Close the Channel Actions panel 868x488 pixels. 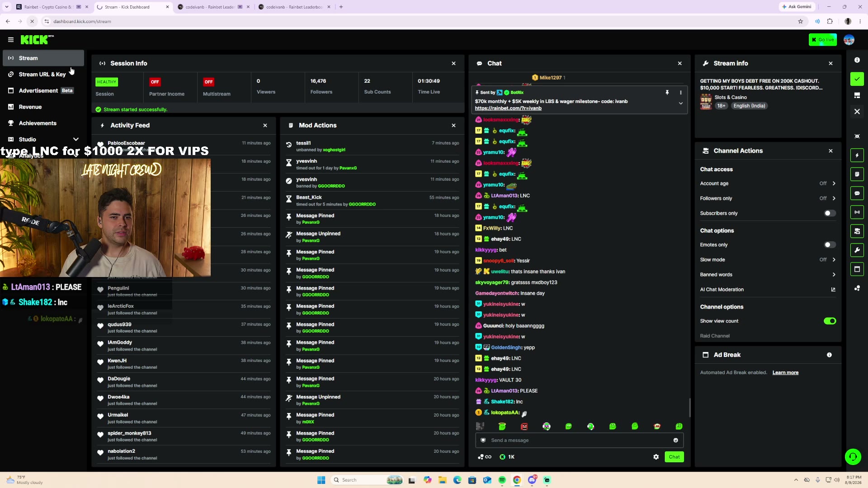(x=831, y=151)
